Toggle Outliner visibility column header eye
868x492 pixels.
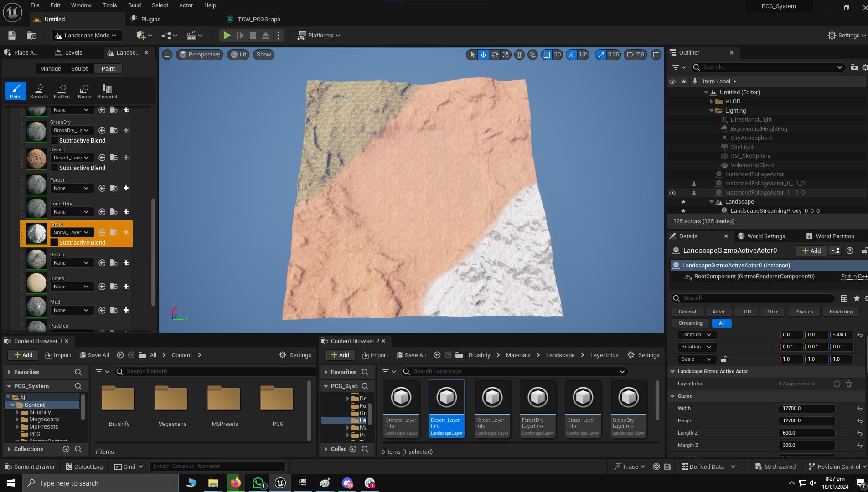[672, 82]
